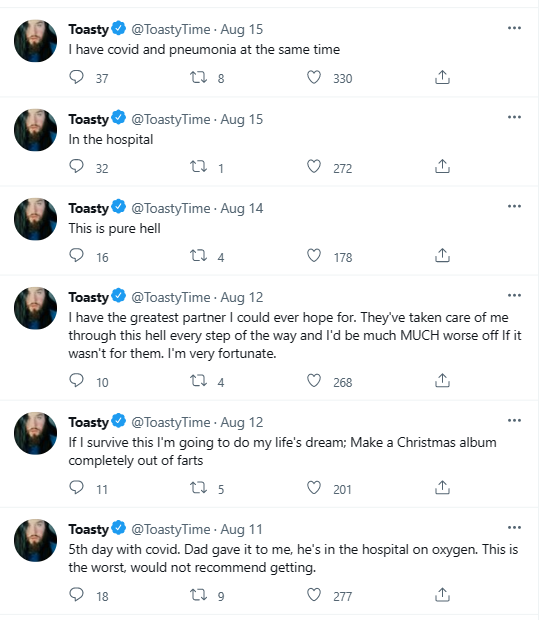The height and width of the screenshot is (620, 543).
Task: Retweet the "In the hospital" tweet
Action: [x=198, y=166]
